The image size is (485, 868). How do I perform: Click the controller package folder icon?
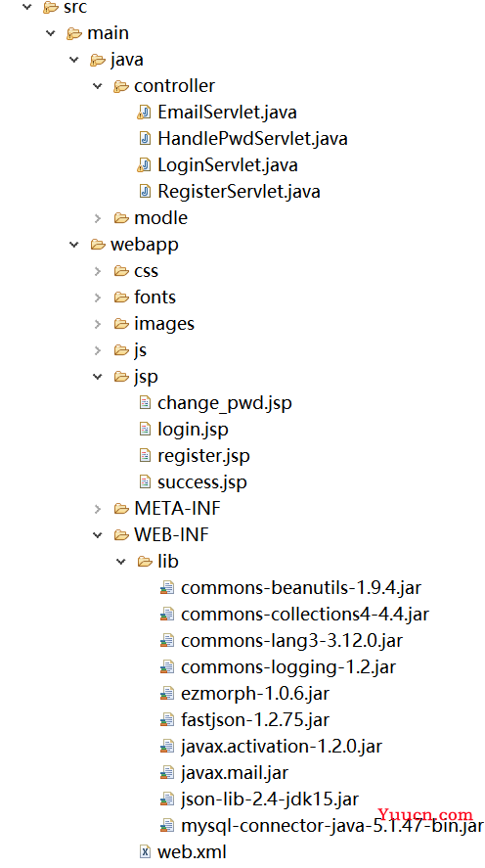pyautogui.click(x=121, y=86)
